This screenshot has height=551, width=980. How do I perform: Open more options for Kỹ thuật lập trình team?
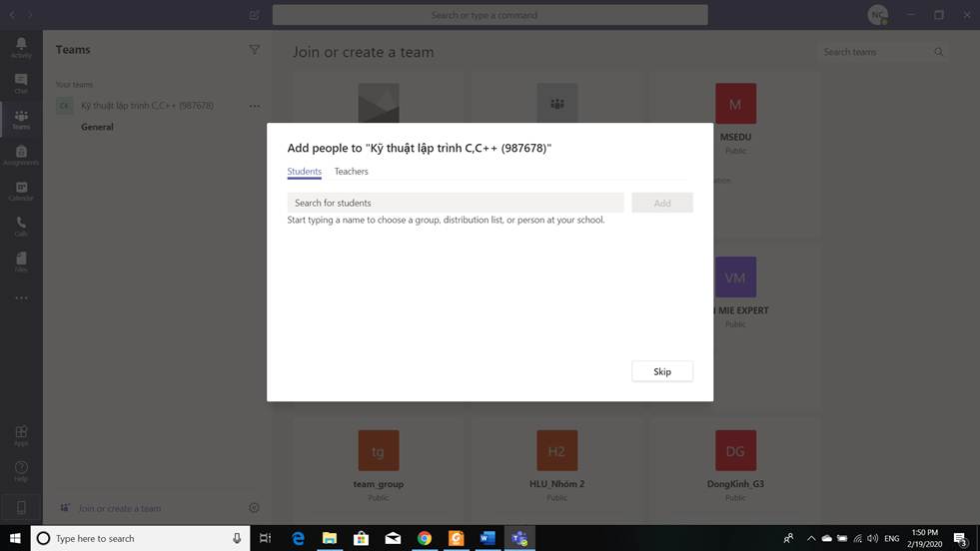tap(254, 106)
